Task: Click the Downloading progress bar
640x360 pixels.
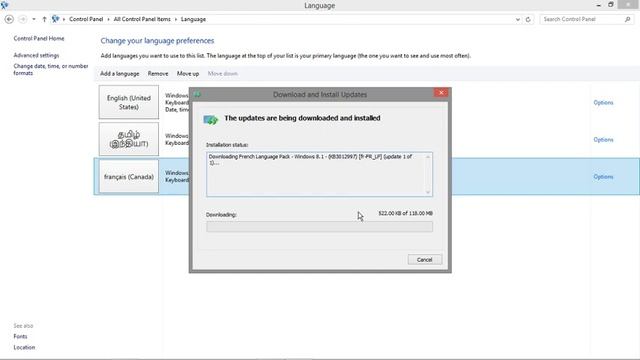Action: [319, 227]
